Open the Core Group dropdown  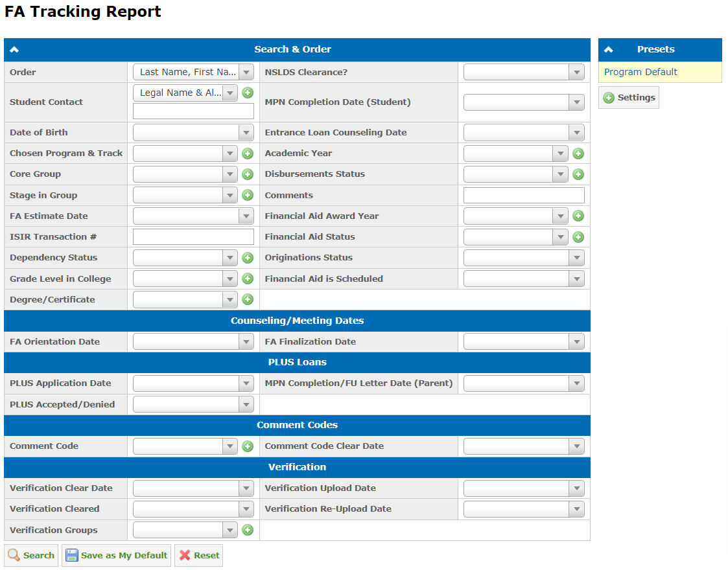click(185, 174)
